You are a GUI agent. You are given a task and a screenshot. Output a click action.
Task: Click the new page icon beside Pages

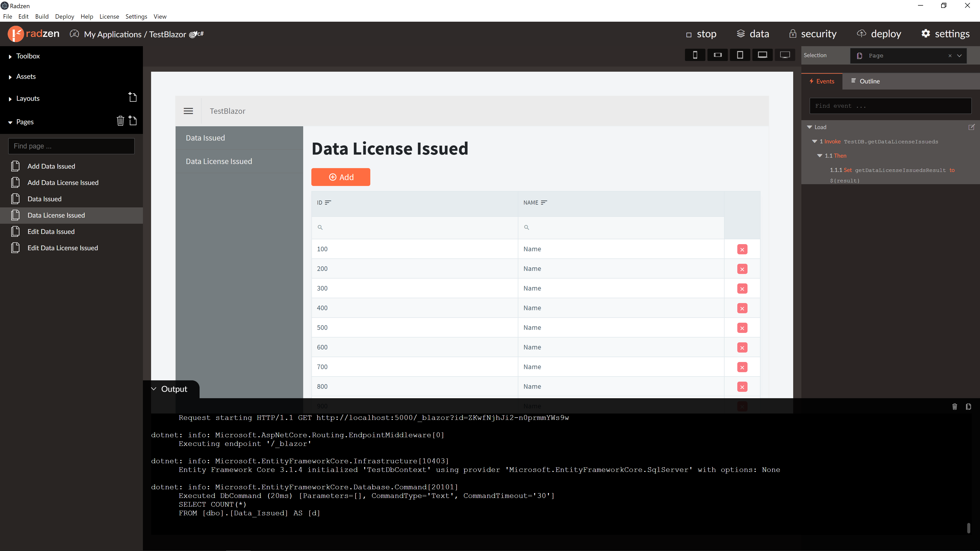(x=132, y=121)
